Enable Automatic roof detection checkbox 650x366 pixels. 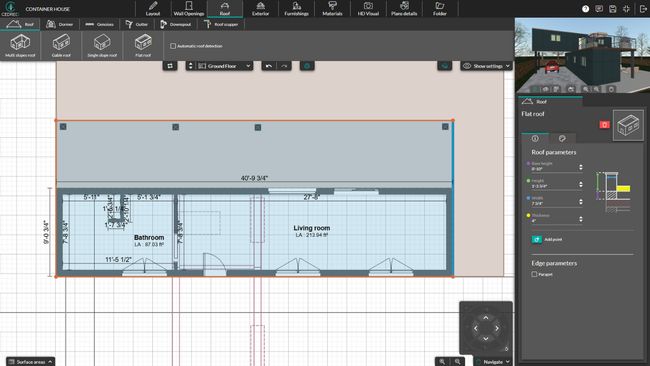point(173,46)
